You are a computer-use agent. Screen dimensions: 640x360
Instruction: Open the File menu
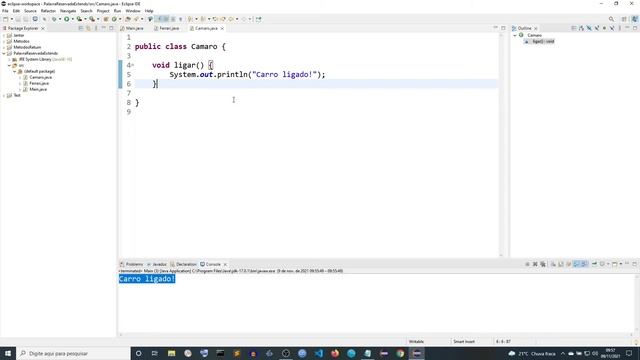coord(5,11)
